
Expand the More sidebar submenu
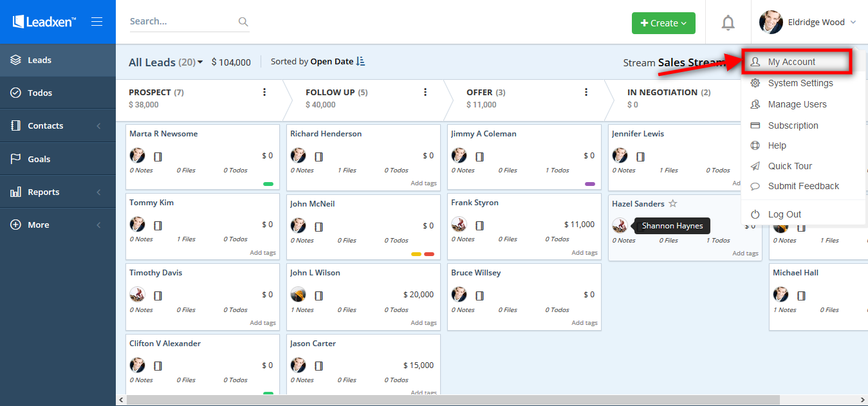click(98, 225)
